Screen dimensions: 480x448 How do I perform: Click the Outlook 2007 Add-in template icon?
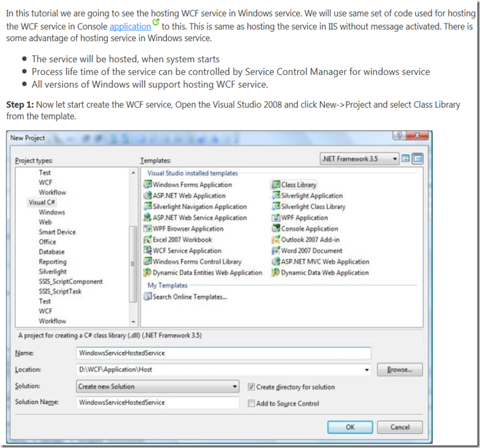276,240
